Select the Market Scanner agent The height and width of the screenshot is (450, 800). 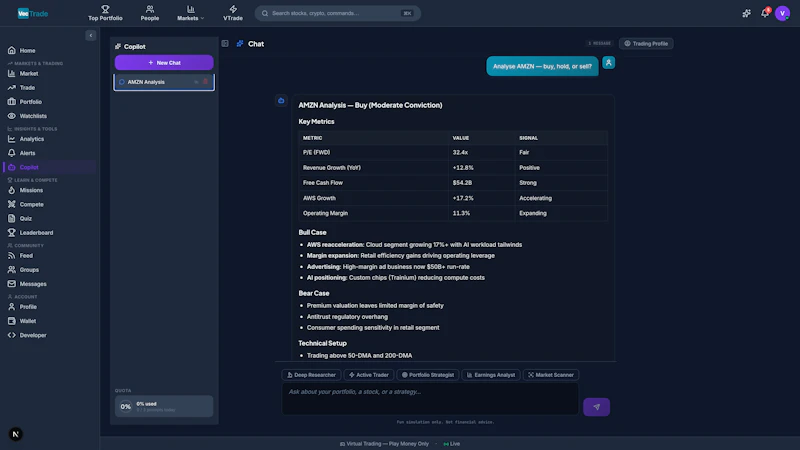click(551, 375)
